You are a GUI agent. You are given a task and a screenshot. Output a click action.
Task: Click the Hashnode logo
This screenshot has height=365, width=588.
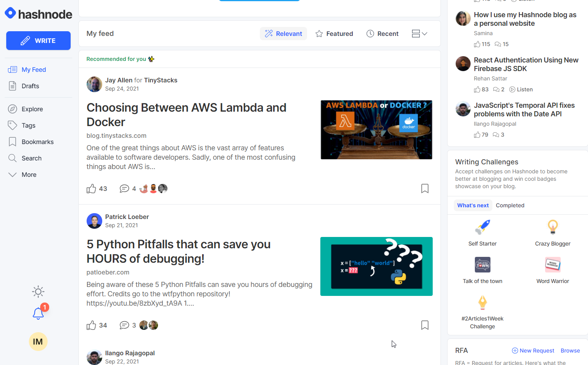tap(38, 14)
